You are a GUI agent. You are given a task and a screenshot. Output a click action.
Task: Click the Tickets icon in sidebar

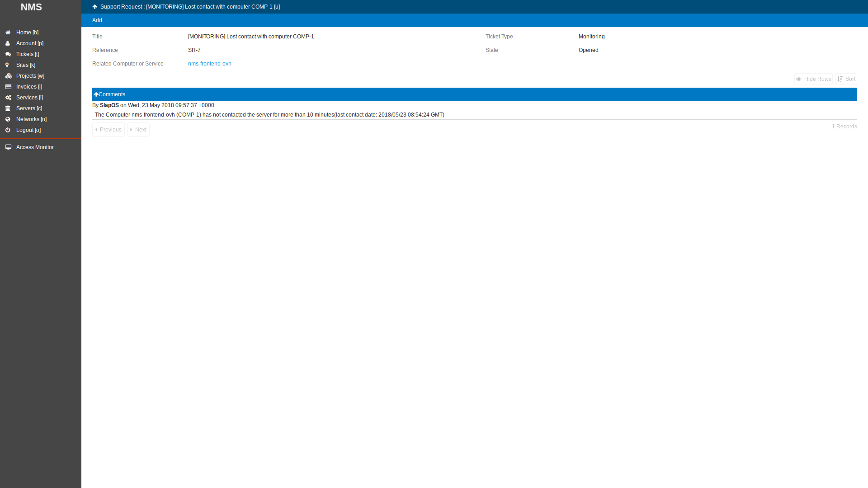(8, 54)
